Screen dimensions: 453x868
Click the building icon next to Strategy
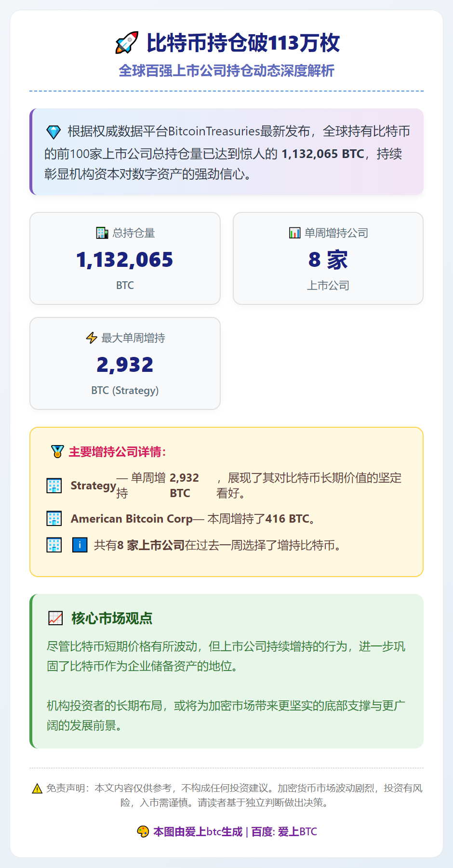[54, 486]
